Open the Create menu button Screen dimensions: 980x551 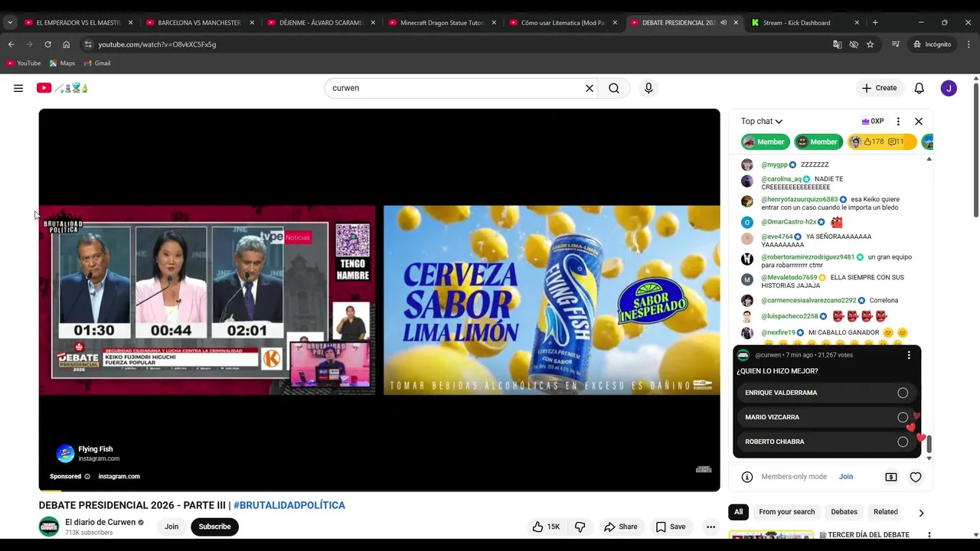point(879,88)
